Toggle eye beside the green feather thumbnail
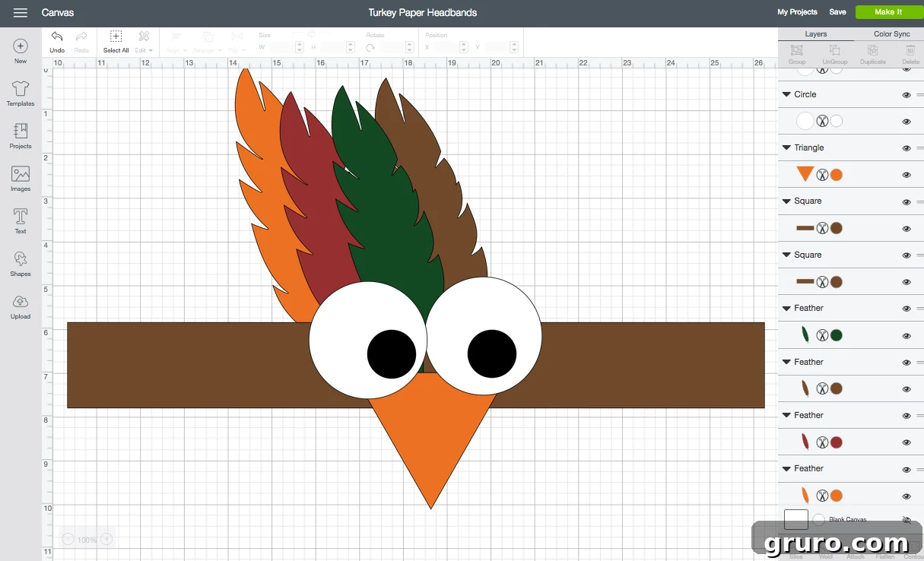Viewport: 924px width, 561px height. coord(907,336)
